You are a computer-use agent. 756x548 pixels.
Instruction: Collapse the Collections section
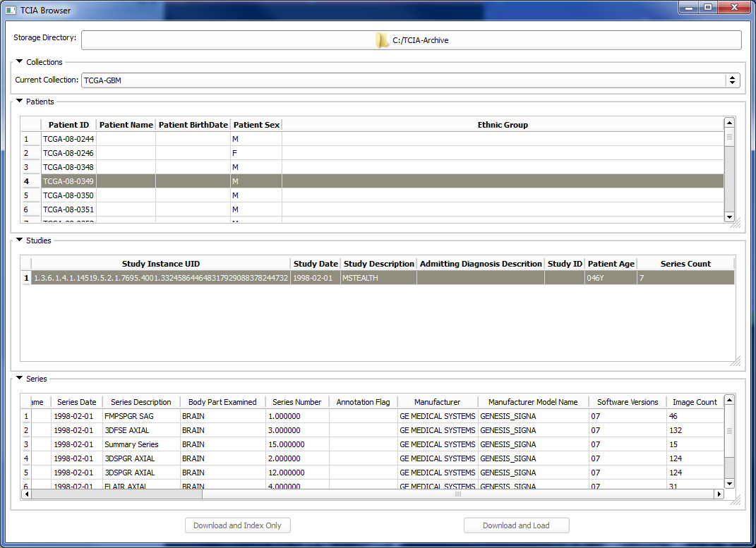click(x=20, y=62)
